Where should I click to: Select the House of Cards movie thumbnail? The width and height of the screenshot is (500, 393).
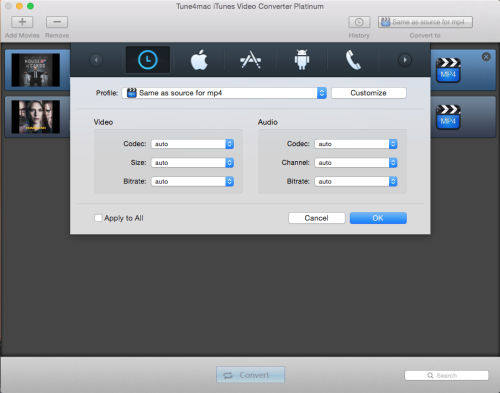36,70
